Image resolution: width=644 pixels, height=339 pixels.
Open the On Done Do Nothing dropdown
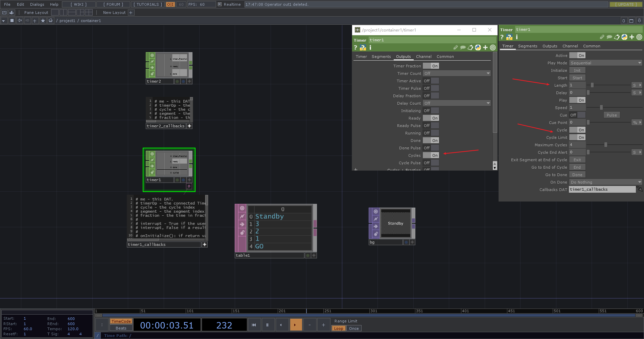[605, 182]
